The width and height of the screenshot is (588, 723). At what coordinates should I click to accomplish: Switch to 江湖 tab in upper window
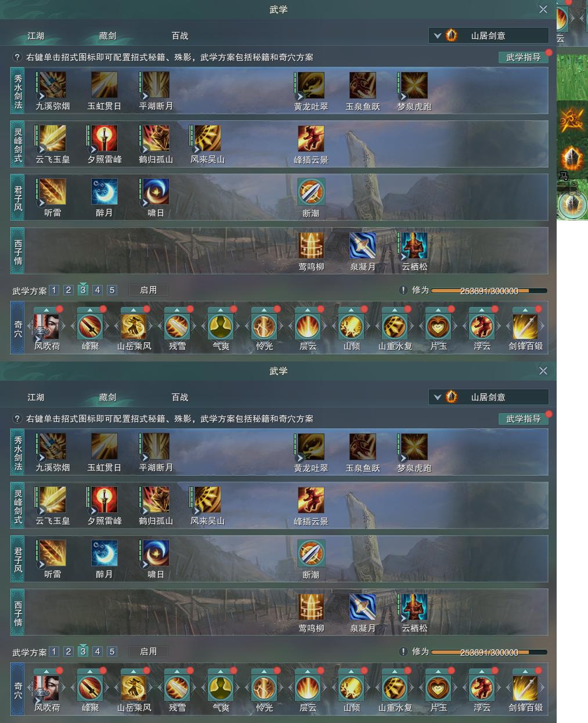[36, 35]
